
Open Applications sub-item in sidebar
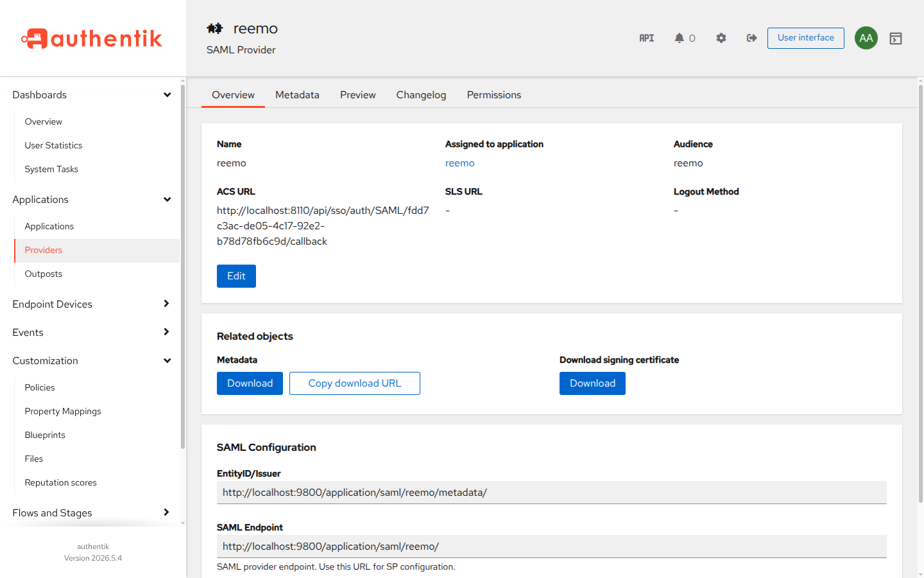tap(97, 226)
